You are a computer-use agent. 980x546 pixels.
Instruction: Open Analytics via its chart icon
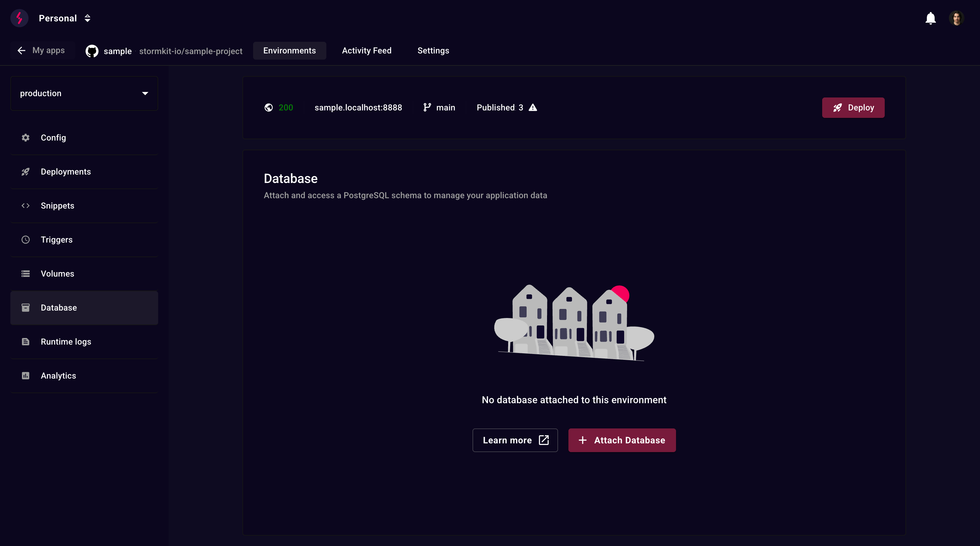pos(26,375)
